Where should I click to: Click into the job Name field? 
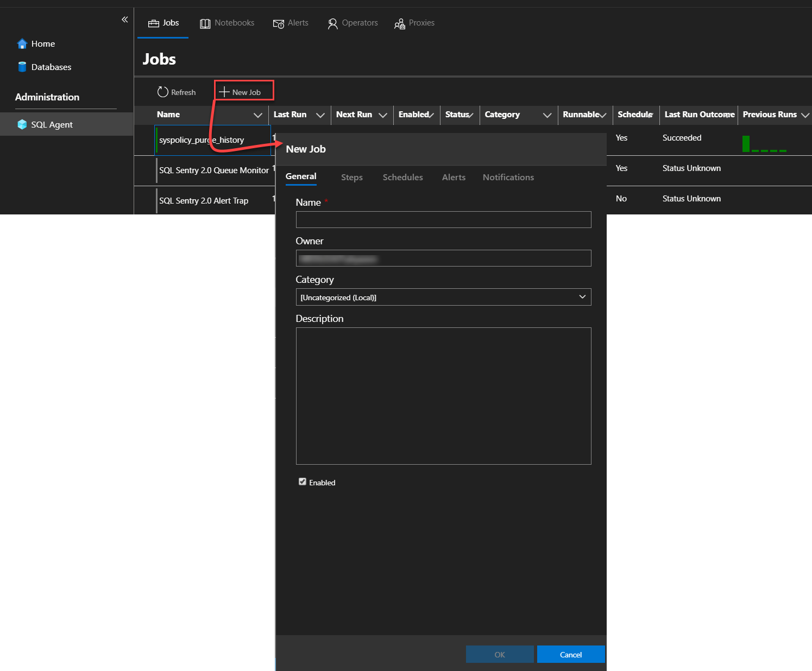click(443, 219)
